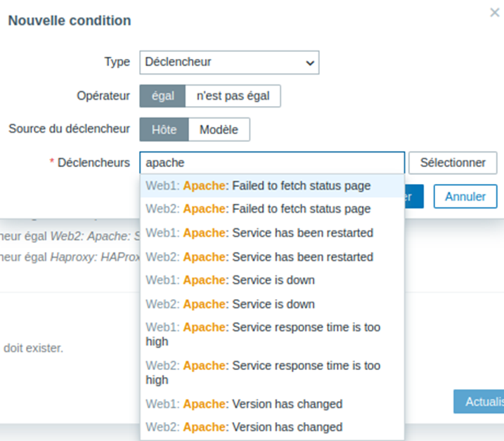Select Web1 Apache Service is down

point(231,280)
